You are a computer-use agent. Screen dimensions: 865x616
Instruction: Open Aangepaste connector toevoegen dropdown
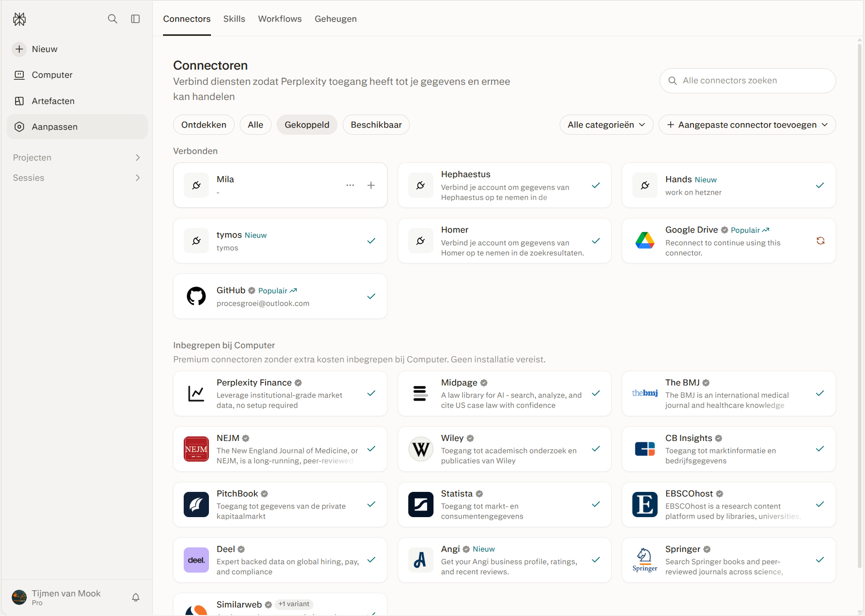pyautogui.click(x=747, y=125)
